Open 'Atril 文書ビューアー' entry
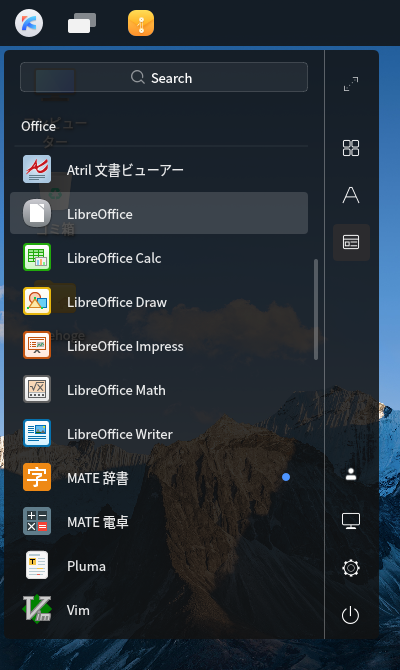This screenshot has width=400, height=670. pyautogui.click(x=125, y=170)
